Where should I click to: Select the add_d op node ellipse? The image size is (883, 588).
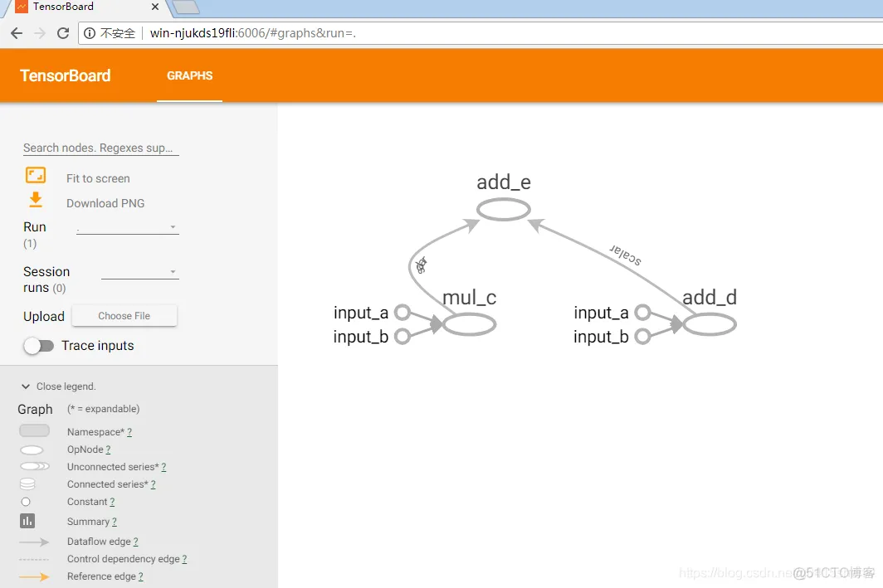pyautogui.click(x=710, y=324)
